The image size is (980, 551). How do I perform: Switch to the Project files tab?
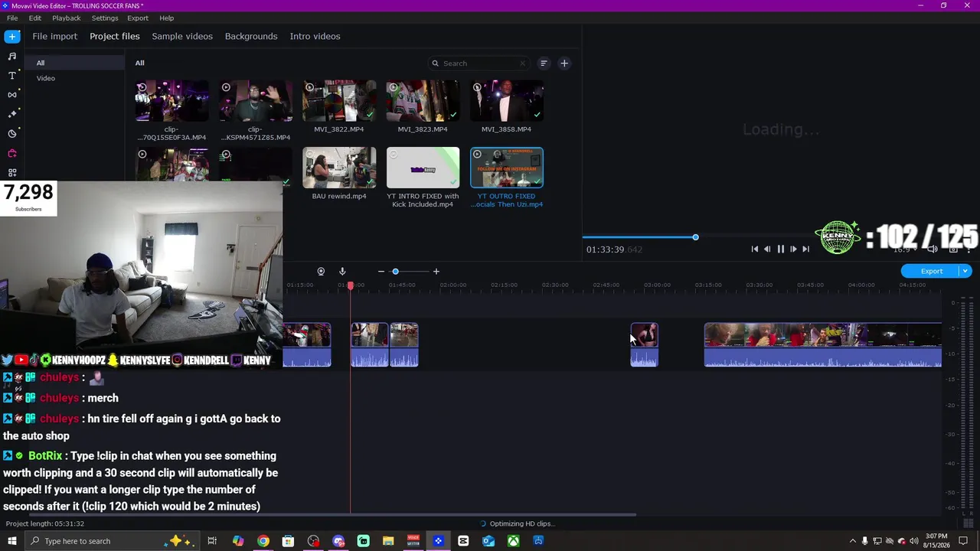click(x=115, y=36)
